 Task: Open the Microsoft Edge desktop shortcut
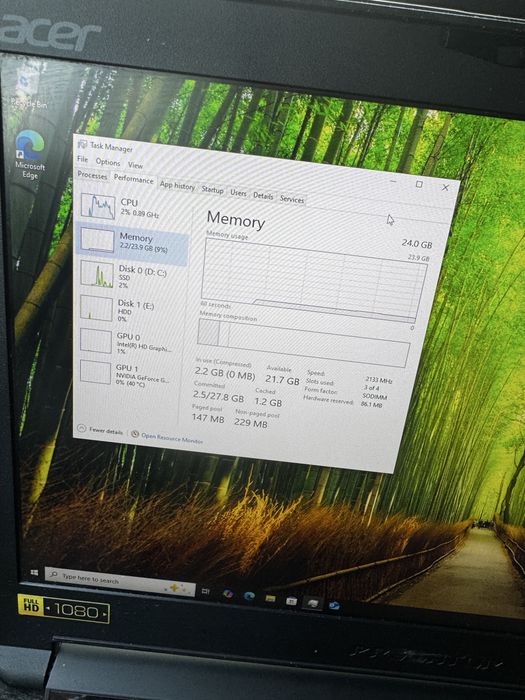[30, 154]
